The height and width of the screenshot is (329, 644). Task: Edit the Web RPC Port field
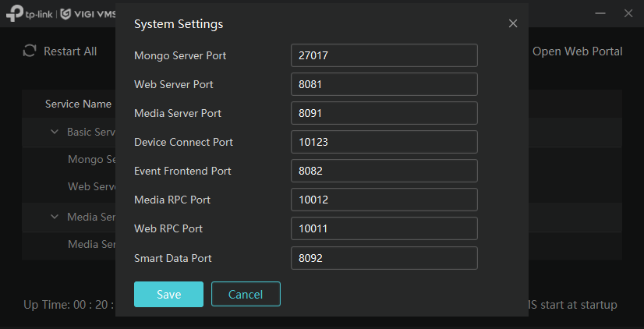pos(384,228)
